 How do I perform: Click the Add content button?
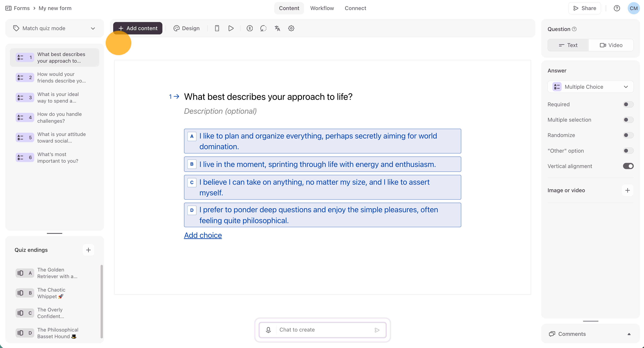[x=138, y=28]
